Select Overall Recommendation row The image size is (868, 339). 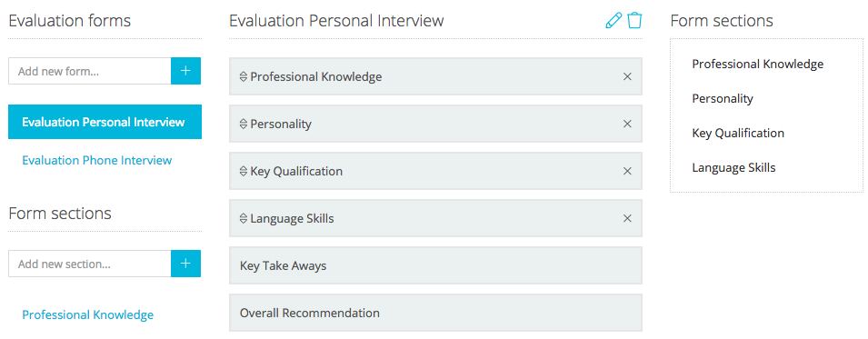coord(435,313)
